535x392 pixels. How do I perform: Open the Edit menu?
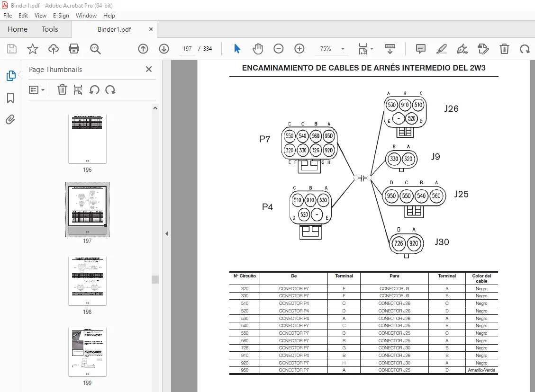(x=23, y=16)
